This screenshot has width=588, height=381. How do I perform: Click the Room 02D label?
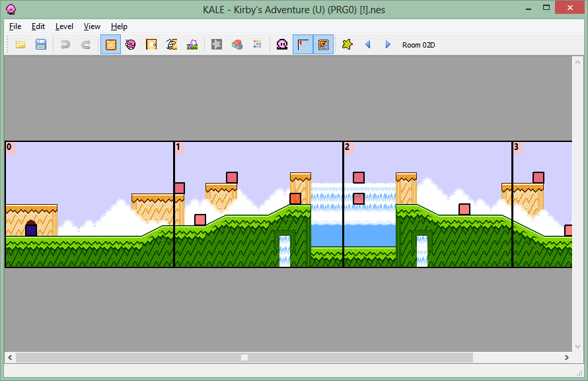point(418,45)
